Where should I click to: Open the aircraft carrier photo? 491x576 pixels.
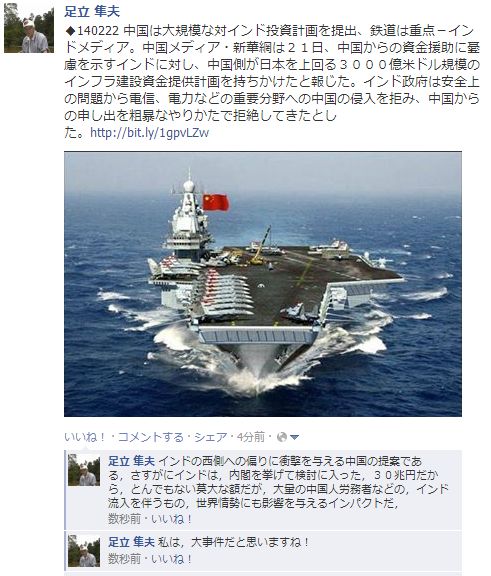coord(263,284)
